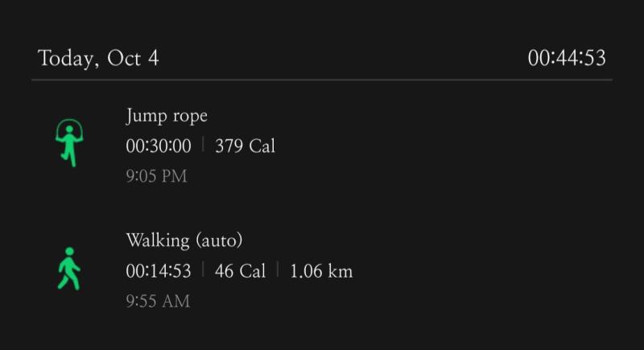Click separator between 46 Cal and 1.06 km
The height and width of the screenshot is (350, 644).
pos(278,270)
